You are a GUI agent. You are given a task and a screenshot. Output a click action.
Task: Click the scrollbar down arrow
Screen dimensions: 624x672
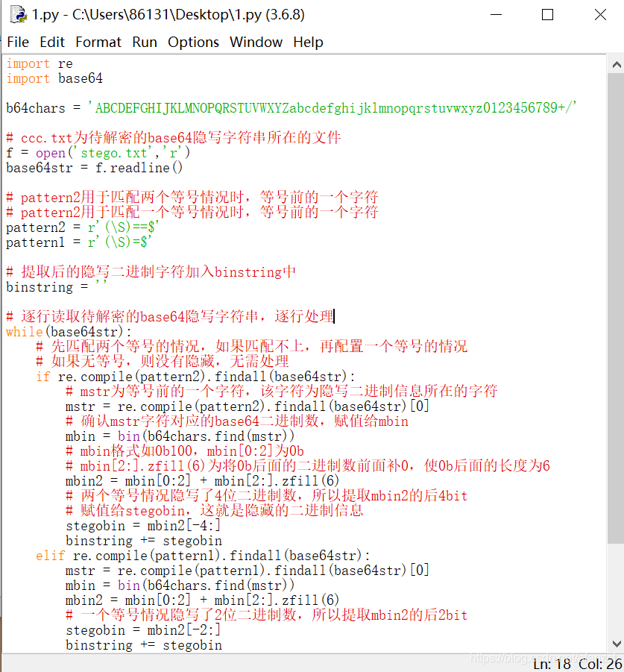tap(617, 644)
